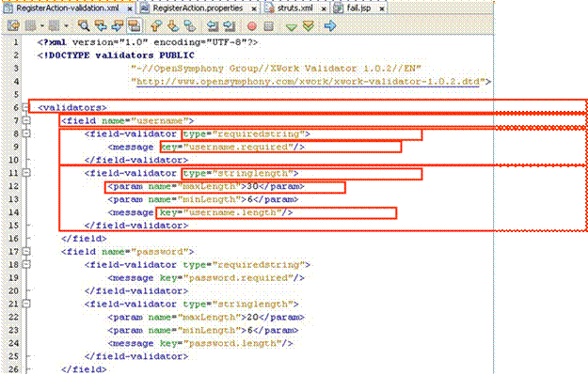
Task: Collapse requiredstring validator fold on line 8
Action: click(x=26, y=133)
